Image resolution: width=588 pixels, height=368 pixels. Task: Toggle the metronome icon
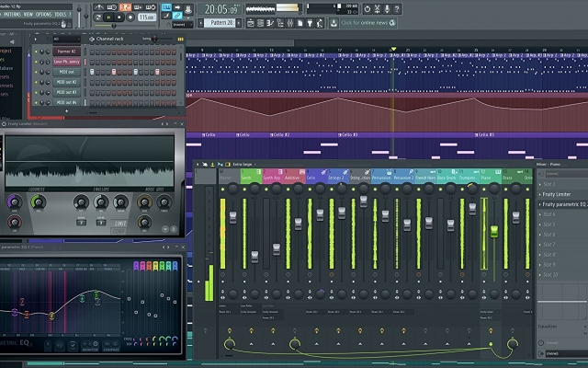[99, 7]
